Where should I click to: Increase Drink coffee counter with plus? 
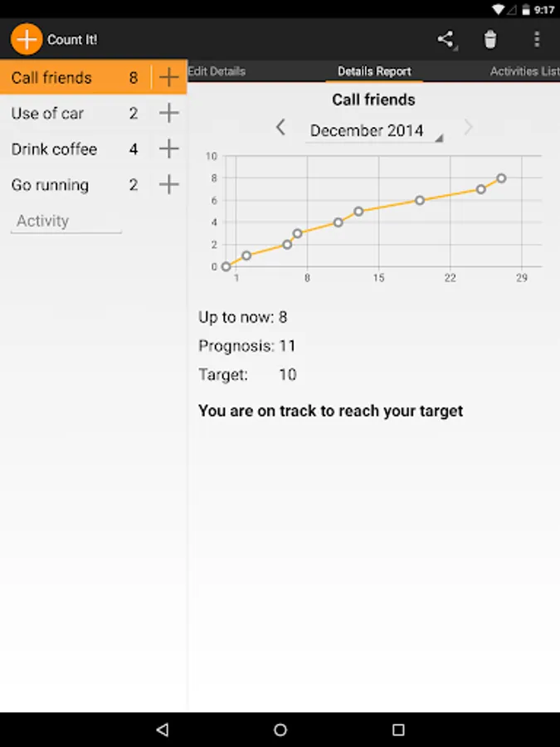168,149
